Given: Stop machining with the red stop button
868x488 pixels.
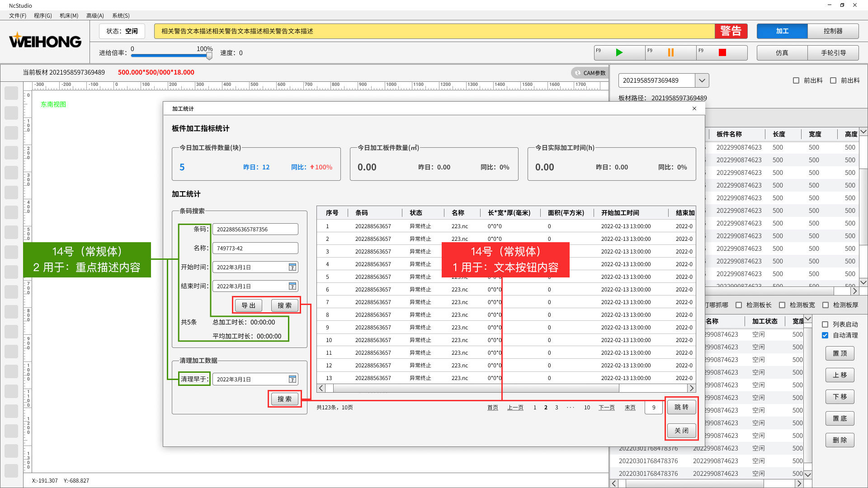Looking at the screenshot, I should (x=722, y=53).
